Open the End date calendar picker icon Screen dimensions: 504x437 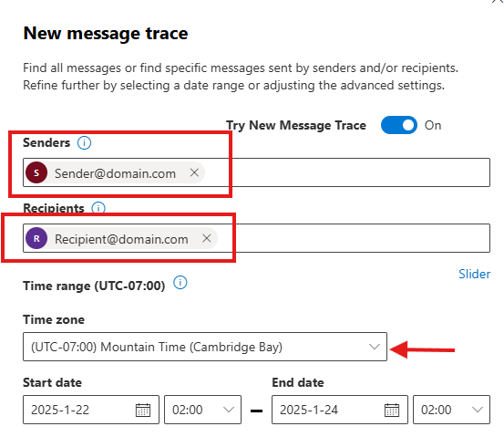(x=392, y=410)
